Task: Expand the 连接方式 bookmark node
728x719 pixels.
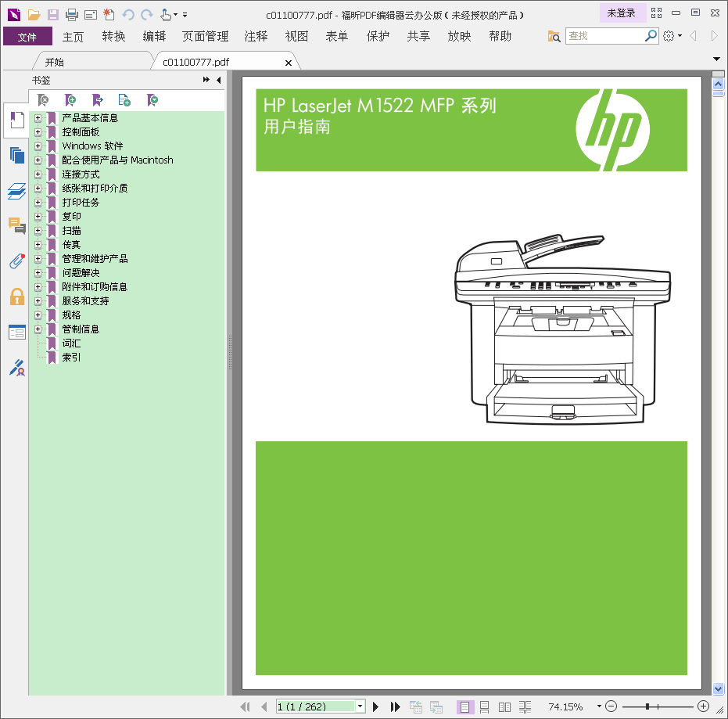Action: (x=38, y=174)
